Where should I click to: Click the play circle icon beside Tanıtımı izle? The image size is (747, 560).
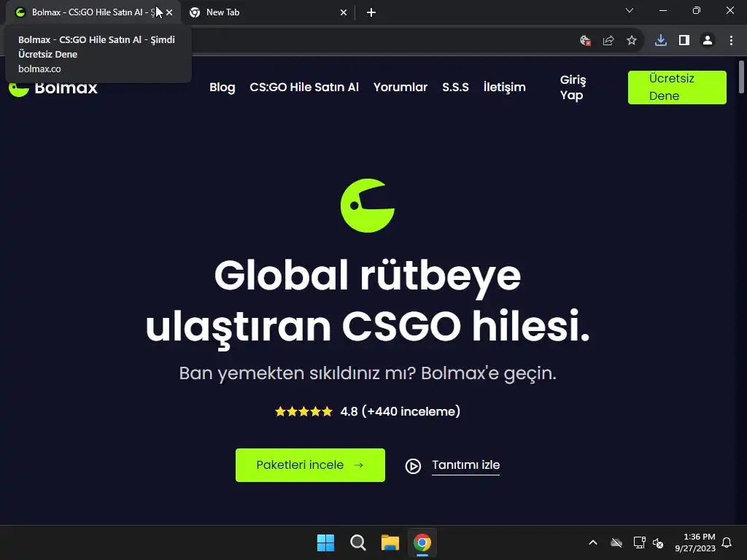coord(413,466)
